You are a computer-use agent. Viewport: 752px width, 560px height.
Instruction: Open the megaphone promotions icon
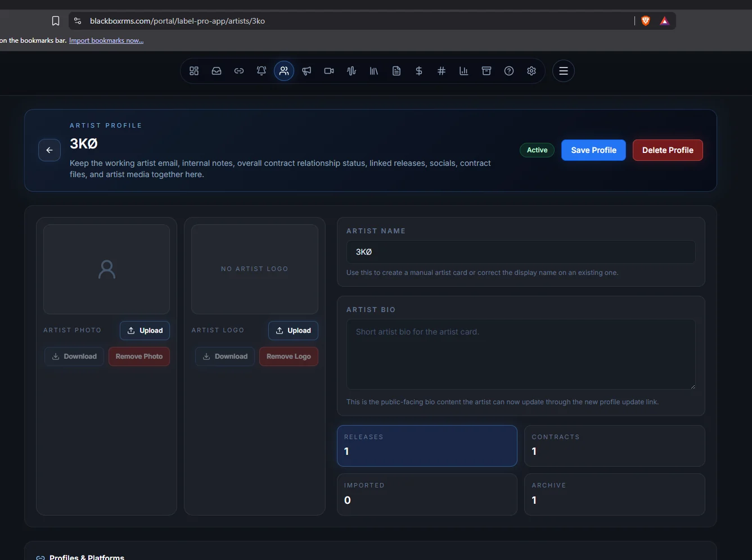pos(307,71)
